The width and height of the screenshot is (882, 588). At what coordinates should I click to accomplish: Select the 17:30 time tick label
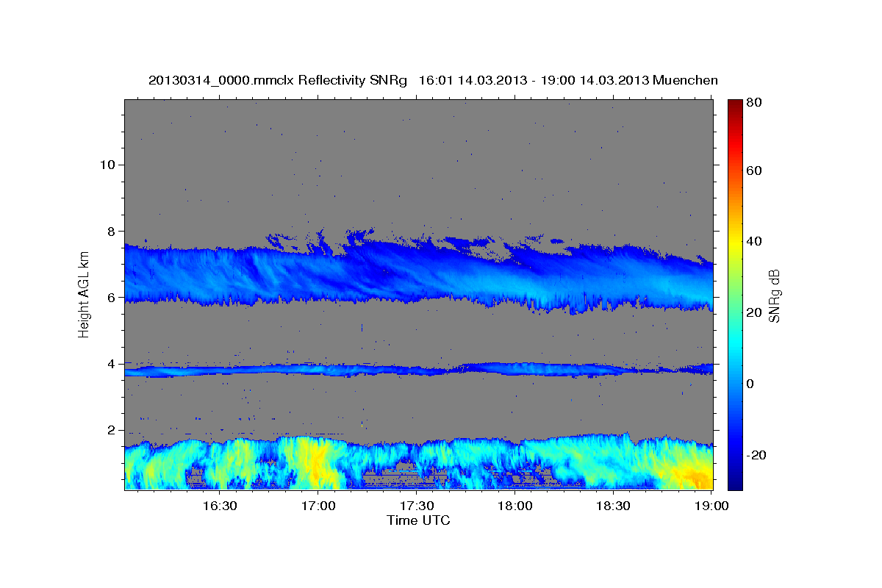(x=416, y=506)
